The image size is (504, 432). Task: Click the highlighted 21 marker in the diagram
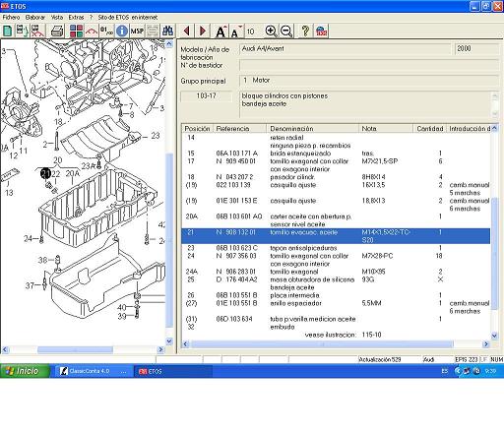point(45,173)
